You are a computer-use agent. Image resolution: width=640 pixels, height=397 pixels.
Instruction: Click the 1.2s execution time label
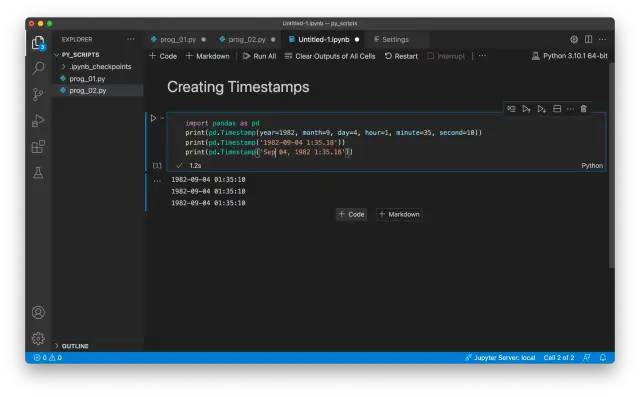(x=195, y=165)
